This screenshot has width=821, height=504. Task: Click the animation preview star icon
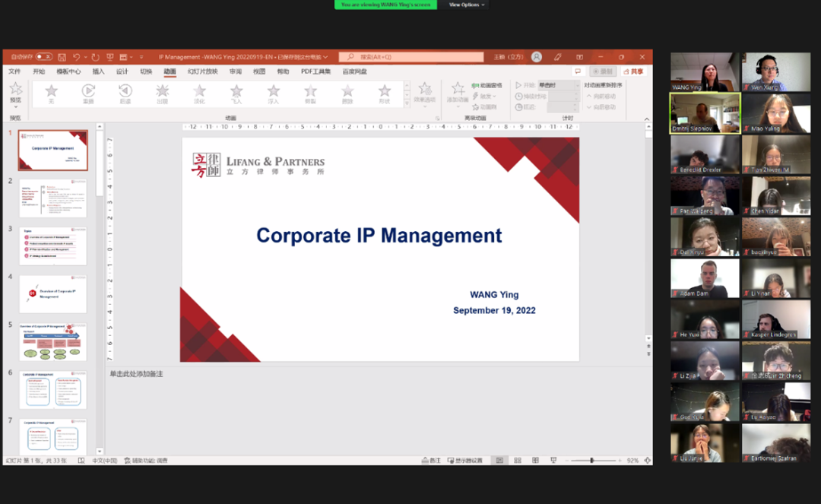(15, 91)
